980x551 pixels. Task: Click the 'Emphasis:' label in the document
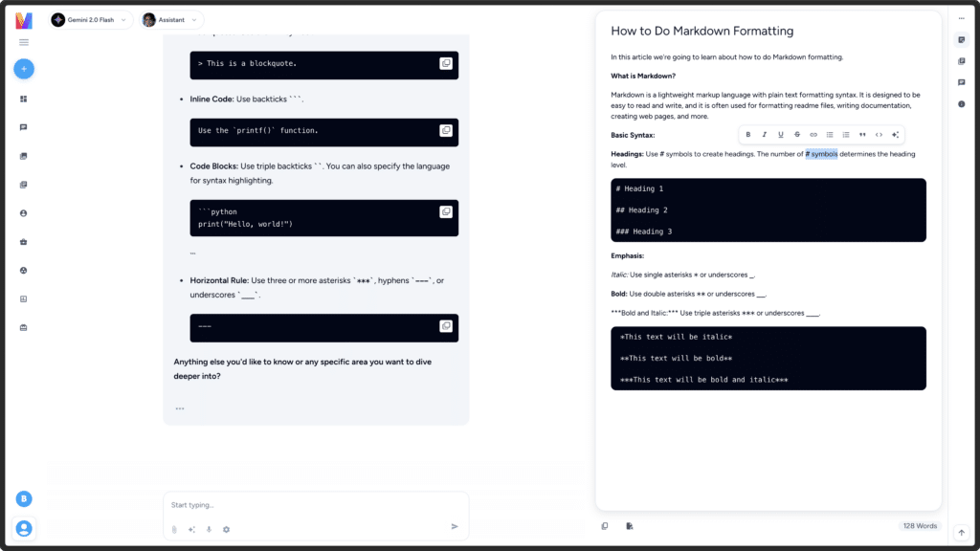(x=627, y=256)
